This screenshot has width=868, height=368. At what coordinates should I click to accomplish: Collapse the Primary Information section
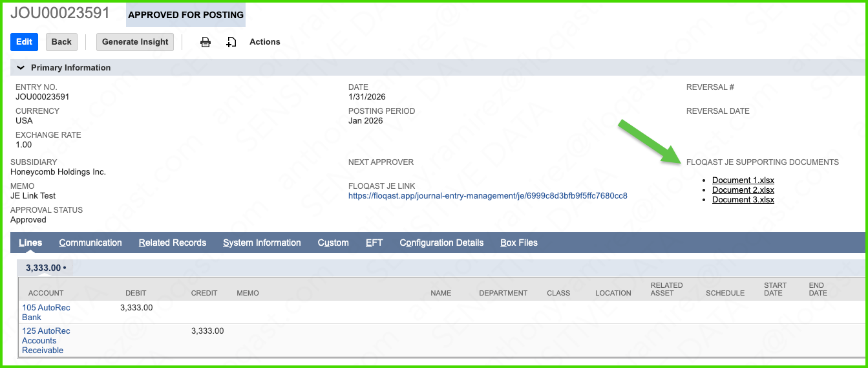[x=21, y=67]
